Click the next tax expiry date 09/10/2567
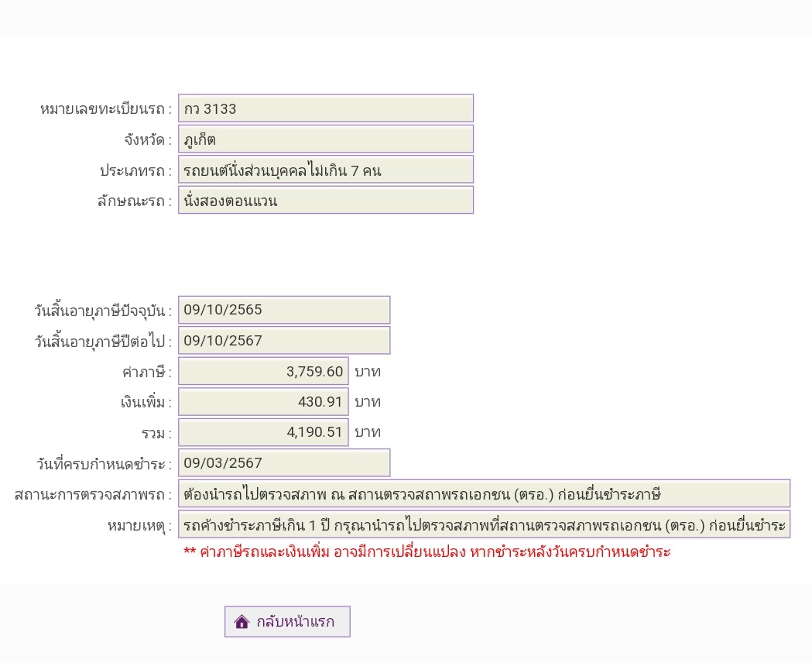Screen dimensions: 812x663 284,340
